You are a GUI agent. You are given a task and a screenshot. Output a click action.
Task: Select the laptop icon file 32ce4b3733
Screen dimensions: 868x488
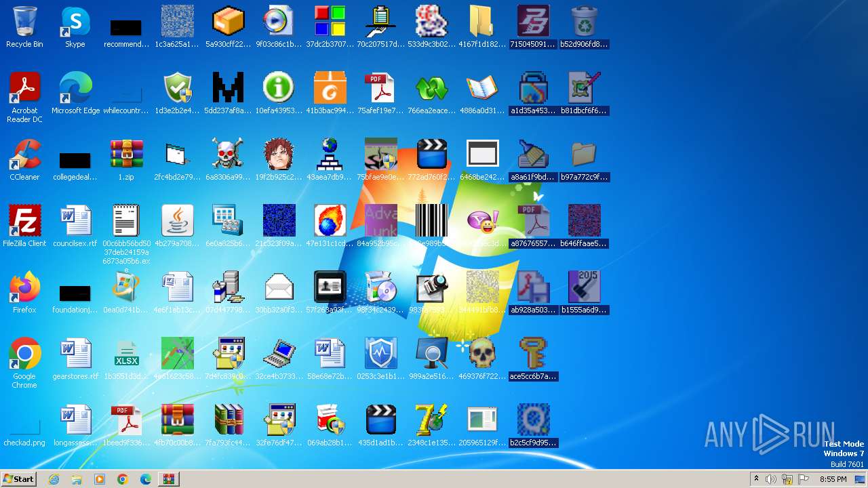279,359
